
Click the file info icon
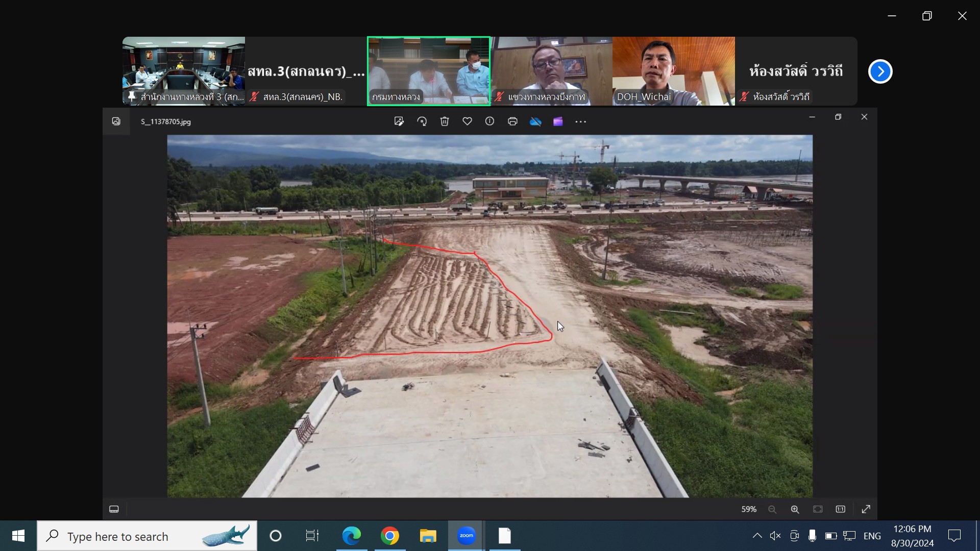(489, 121)
